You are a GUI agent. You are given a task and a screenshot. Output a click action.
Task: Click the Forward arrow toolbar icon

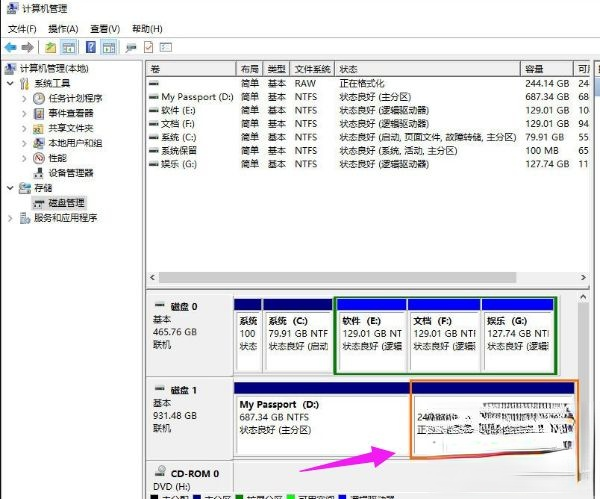tap(27, 47)
